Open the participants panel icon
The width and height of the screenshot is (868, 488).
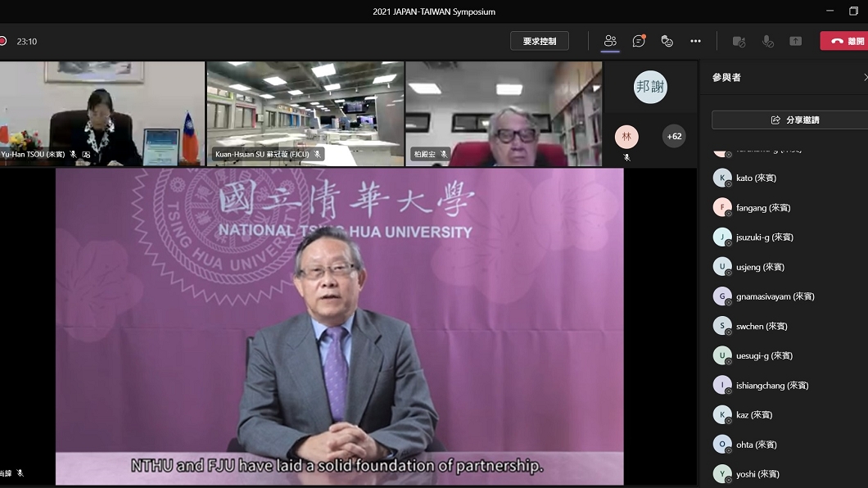[x=610, y=41]
